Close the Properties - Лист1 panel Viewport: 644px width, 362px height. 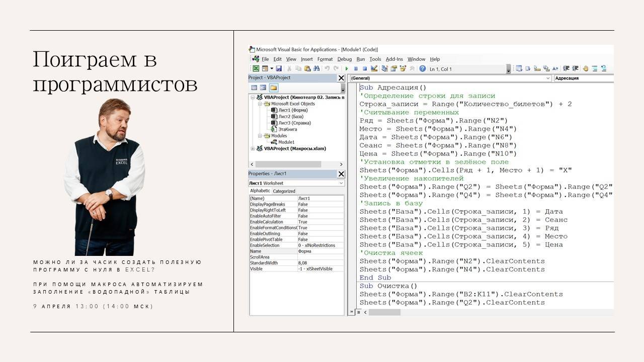click(x=341, y=174)
